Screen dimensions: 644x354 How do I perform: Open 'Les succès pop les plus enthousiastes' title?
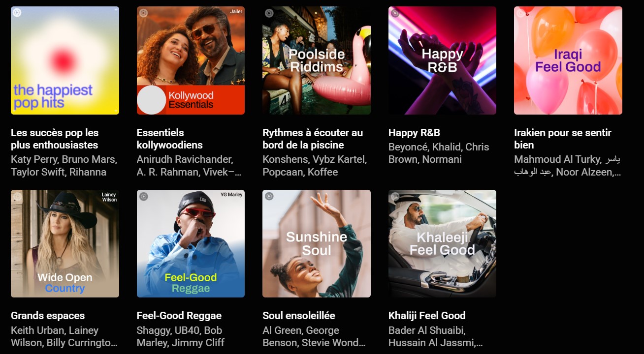(x=55, y=139)
